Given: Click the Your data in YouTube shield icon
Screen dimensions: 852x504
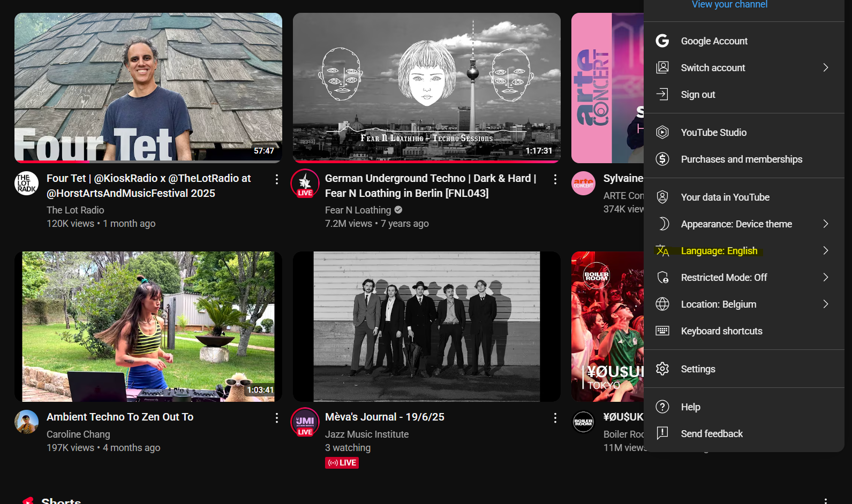Looking at the screenshot, I should pyautogui.click(x=662, y=197).
